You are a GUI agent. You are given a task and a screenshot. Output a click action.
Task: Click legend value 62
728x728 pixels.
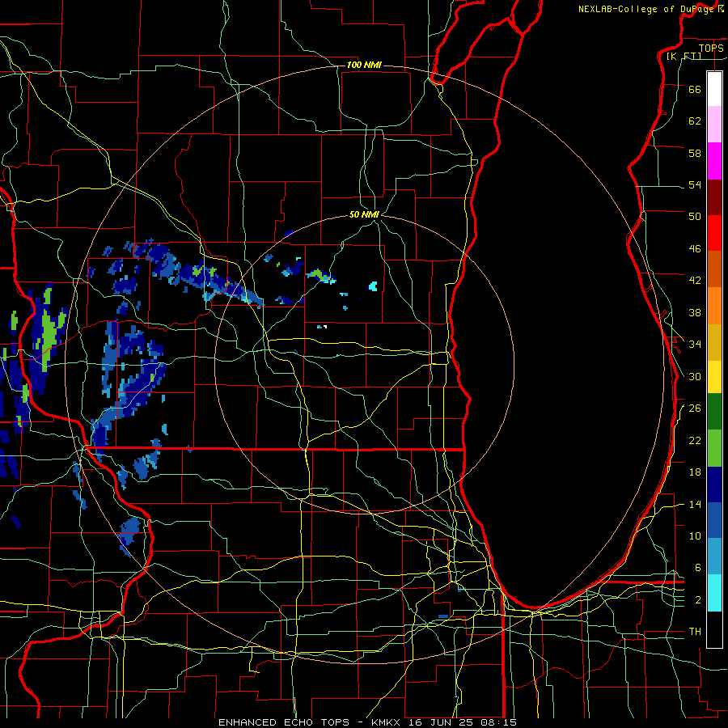click(x=695, y=121)
